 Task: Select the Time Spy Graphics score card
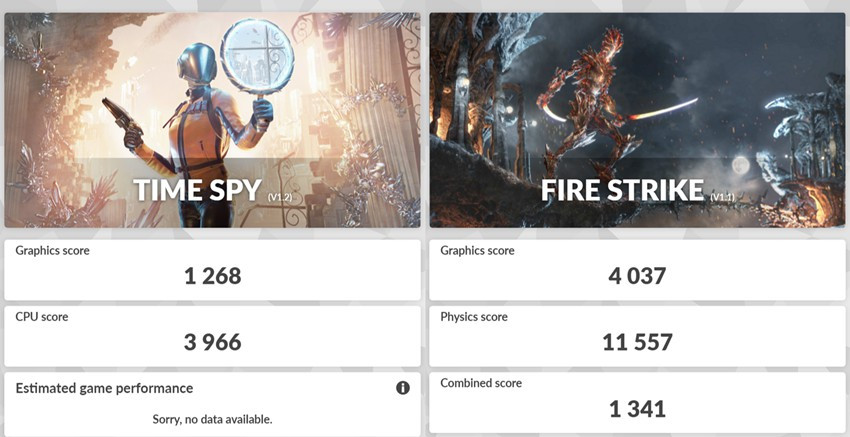pyautogui.click(x=212, y=270)
